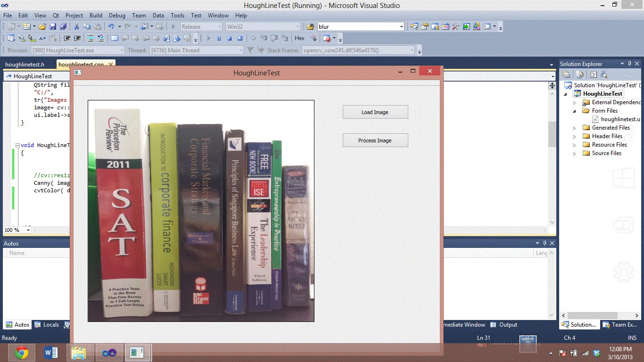Stop debugging with the Stop icon
Screen dimensions: 644x362
click(230, 38)
